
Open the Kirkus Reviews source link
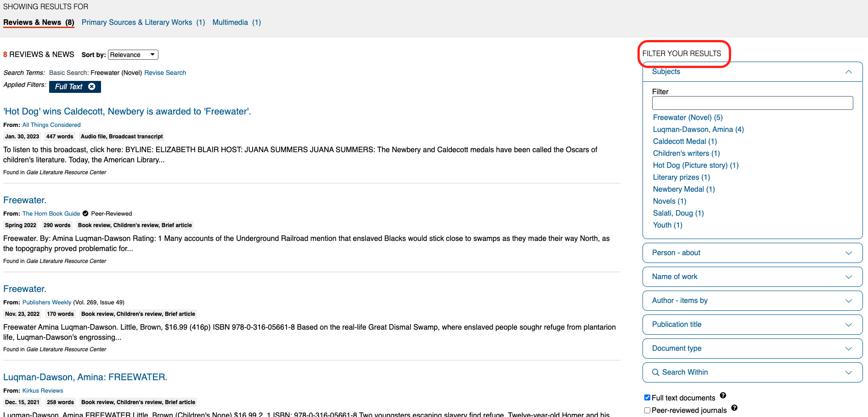click(43, 390)
